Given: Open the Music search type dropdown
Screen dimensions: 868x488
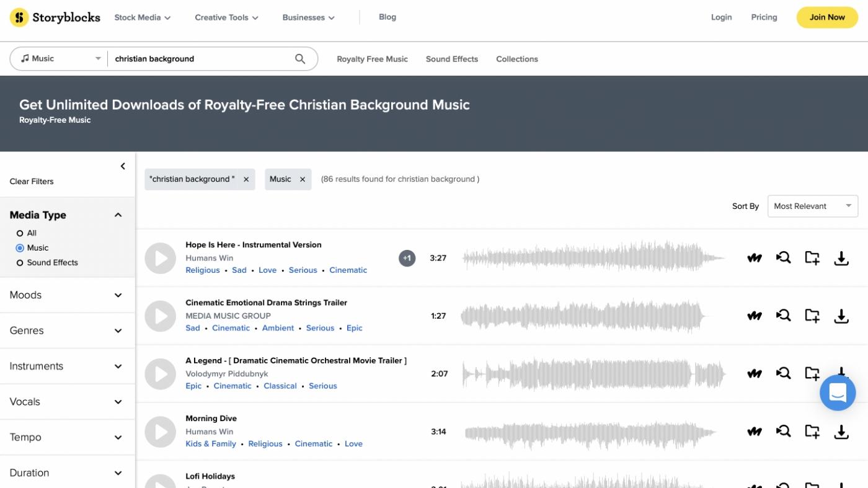Looking at the screenshot, I should click(x=60, y=59).
